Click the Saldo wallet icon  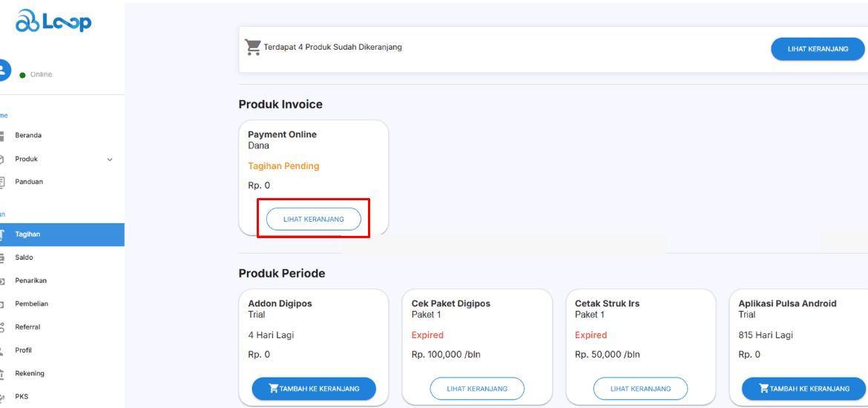pos(2,257)
